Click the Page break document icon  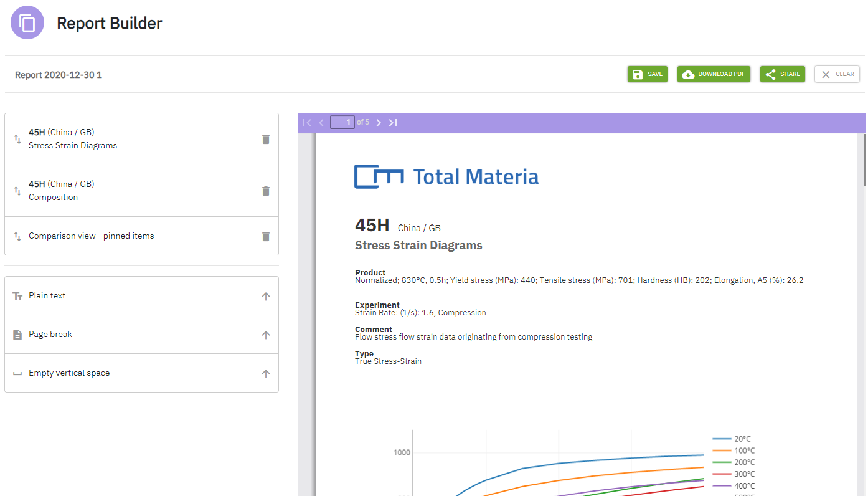[17, 334]
